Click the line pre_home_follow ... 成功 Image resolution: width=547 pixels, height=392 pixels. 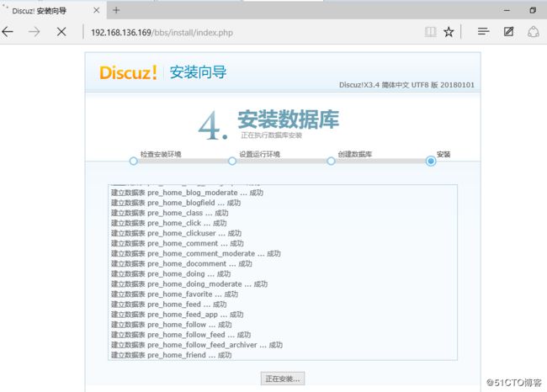pyautogui.click(x=172, y=325)
